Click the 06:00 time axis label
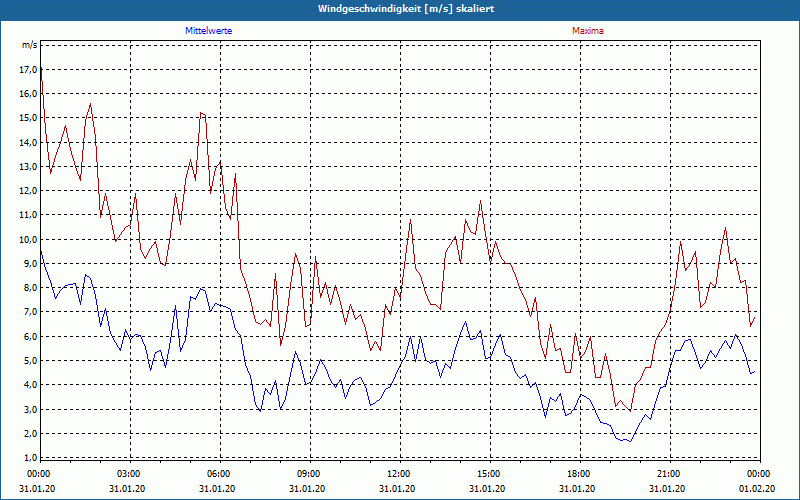The height and width of the screenshot is (500, 800). coord(217,474)
